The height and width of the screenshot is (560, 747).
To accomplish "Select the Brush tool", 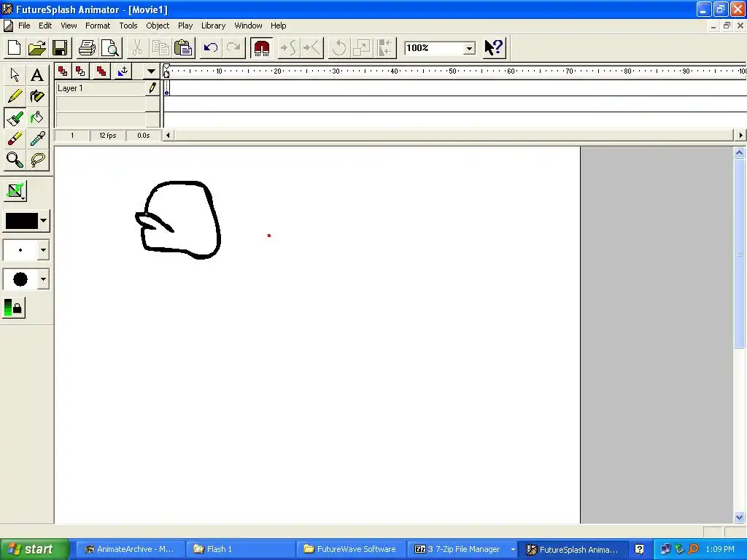I will (15, 117).
